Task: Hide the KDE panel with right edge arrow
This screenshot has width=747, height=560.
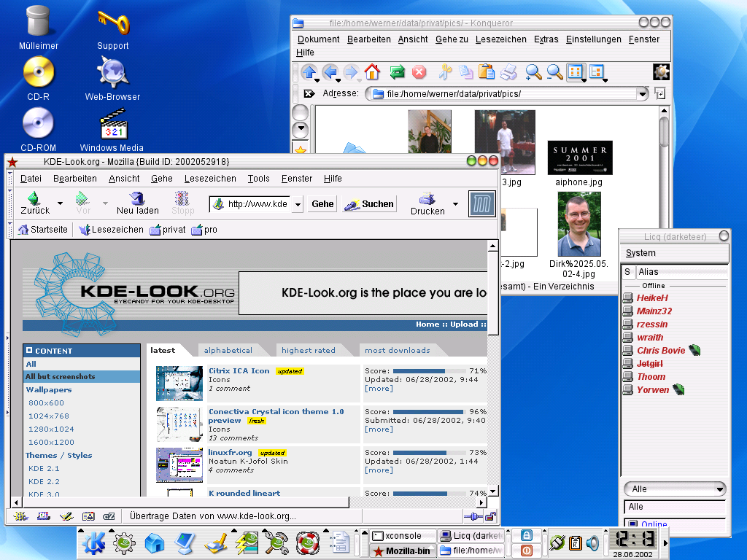Action: coord(665,542)
